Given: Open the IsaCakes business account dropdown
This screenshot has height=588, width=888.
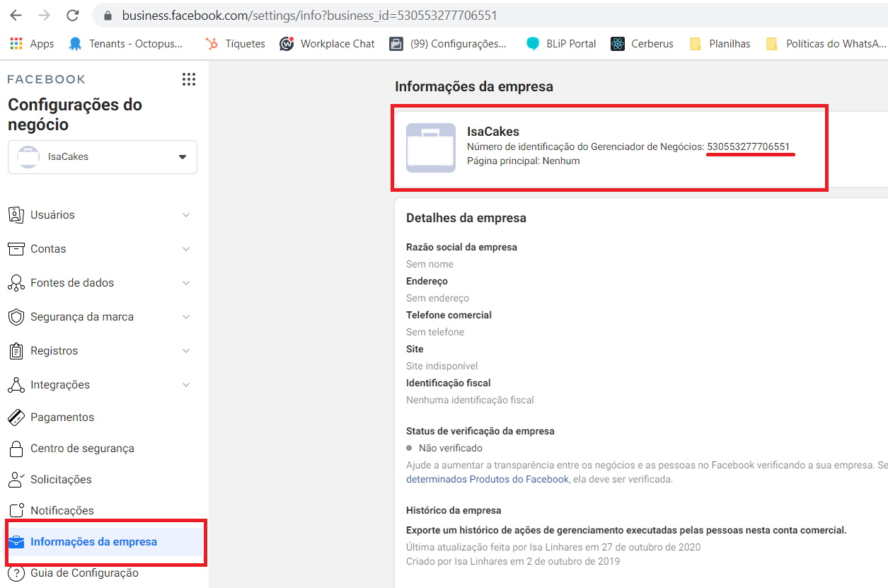Looking at the screenshot, I should tap(103, 157).
